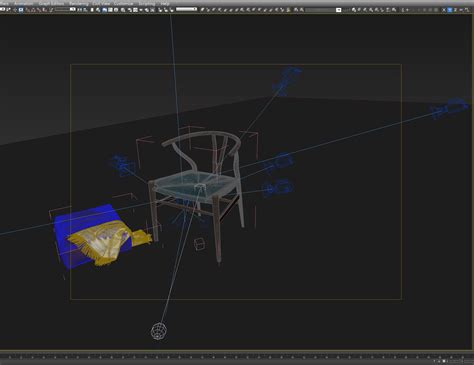Open the selection filter dropdown in toolbar
This screenshot has width=474, height=365.
coord(65,10)
